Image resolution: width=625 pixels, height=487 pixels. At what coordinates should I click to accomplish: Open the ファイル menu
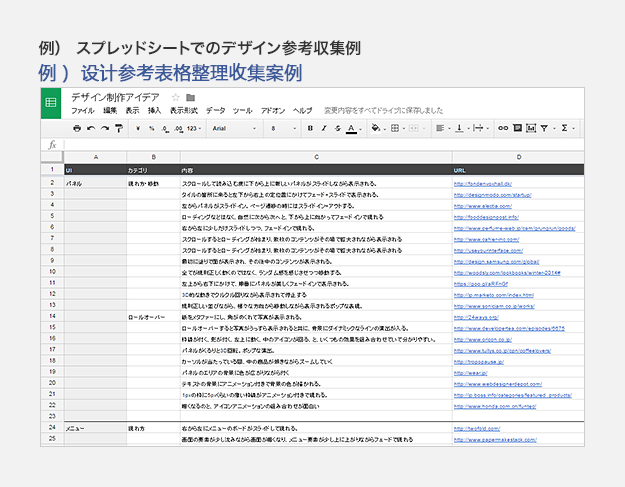[x=83, y=110]
